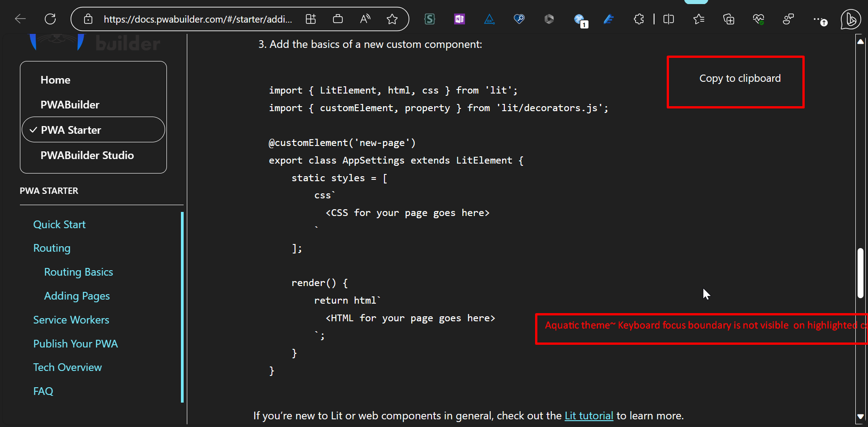Screen dimensions: 868x427
Task: Click the scrollbar's down arrow
Action: (861, 417)
